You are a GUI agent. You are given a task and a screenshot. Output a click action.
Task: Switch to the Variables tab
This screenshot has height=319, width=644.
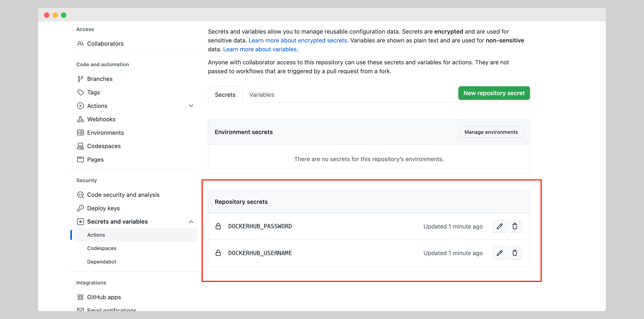tap(261, 95)
